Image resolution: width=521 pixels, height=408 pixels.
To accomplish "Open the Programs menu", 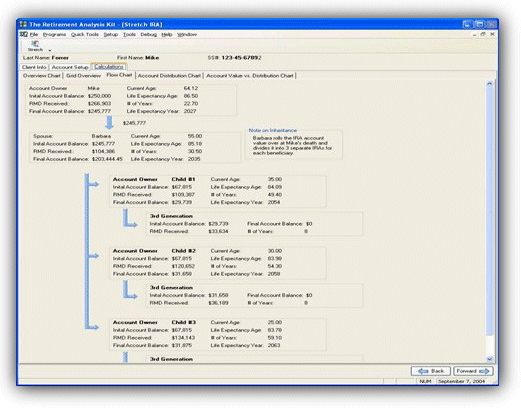I will [54, 34].
